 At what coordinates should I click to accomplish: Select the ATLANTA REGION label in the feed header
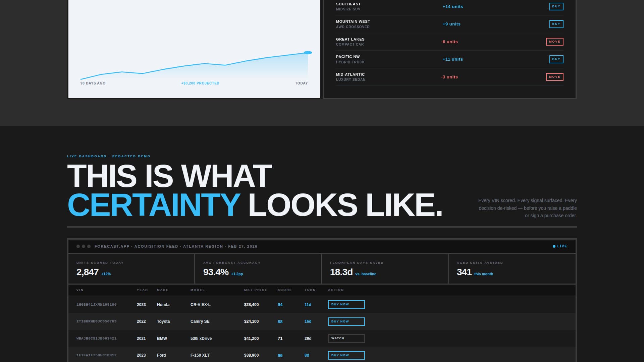(x=203, y=246)
